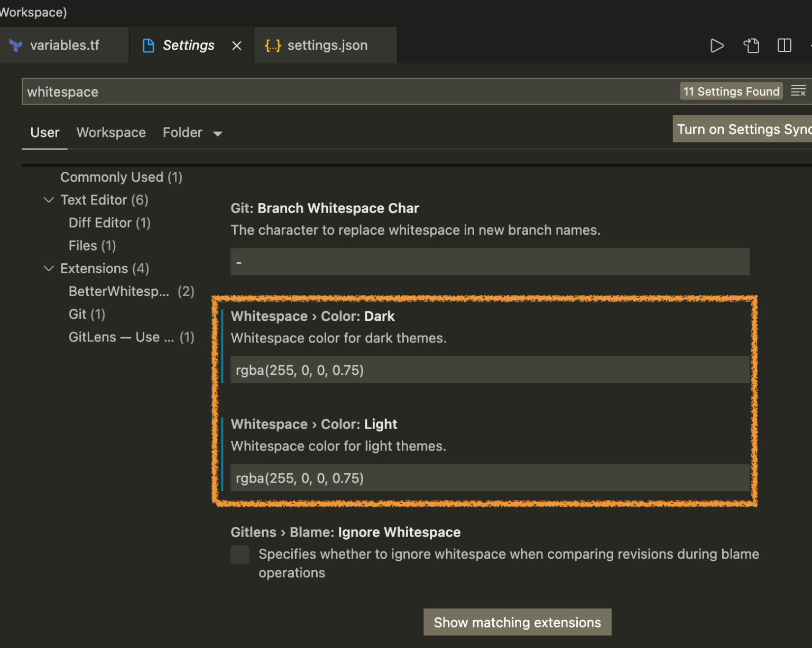Select Commonly Used in the settings tree
This screenshot has height=648, width=812.
pos(121,177)
